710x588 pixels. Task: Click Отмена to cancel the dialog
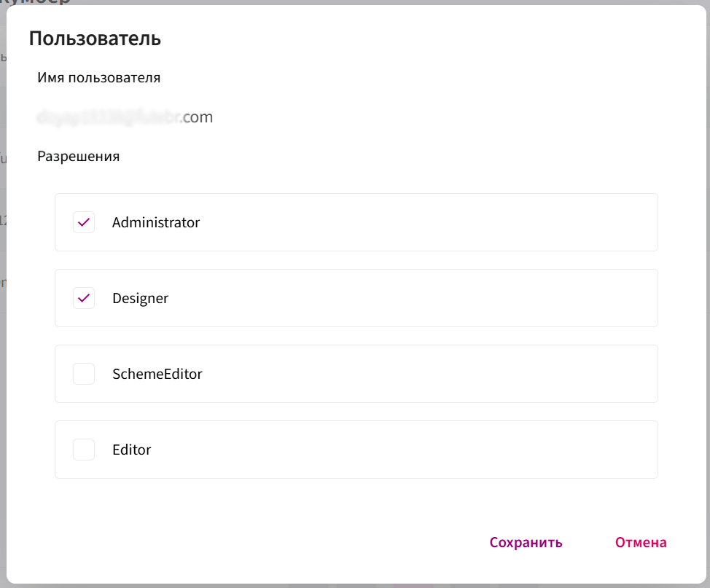[x=641, y=542]
